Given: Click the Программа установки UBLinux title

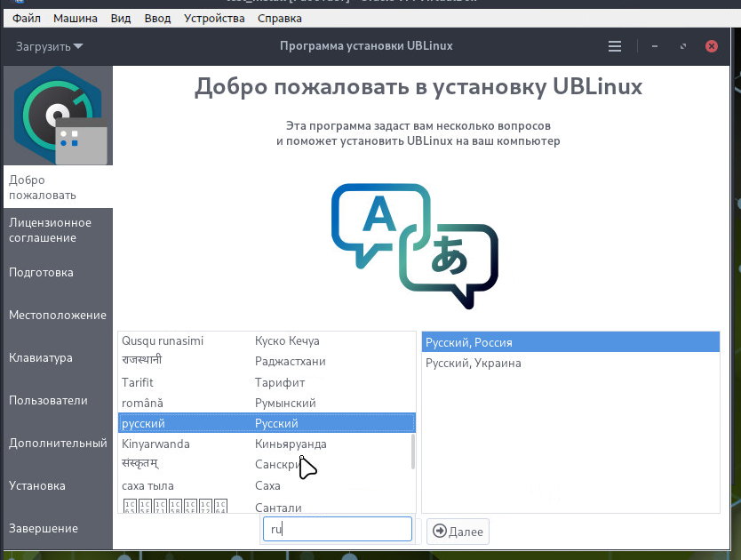Looking at the screenshot, I should 366,46.
